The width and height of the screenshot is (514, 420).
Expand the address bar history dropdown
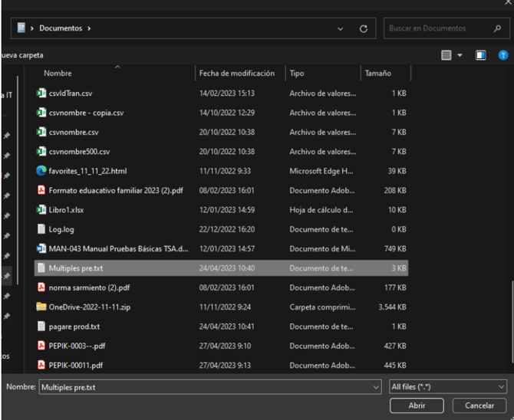[x=341, y=29]
